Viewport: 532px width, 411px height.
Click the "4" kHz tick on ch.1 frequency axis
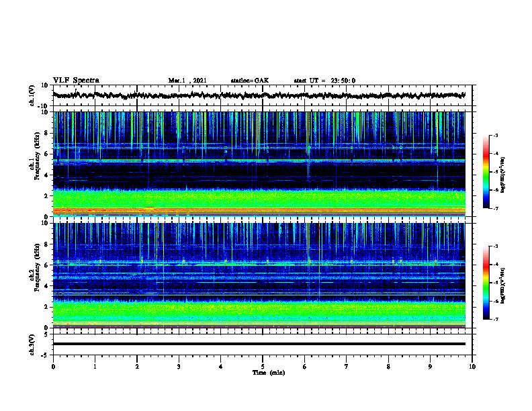click(46, 175)
